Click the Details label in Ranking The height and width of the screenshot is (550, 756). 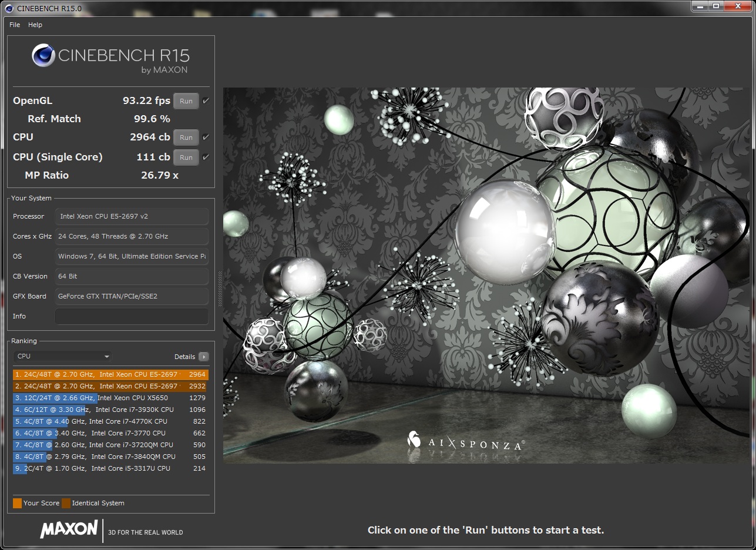184,357
